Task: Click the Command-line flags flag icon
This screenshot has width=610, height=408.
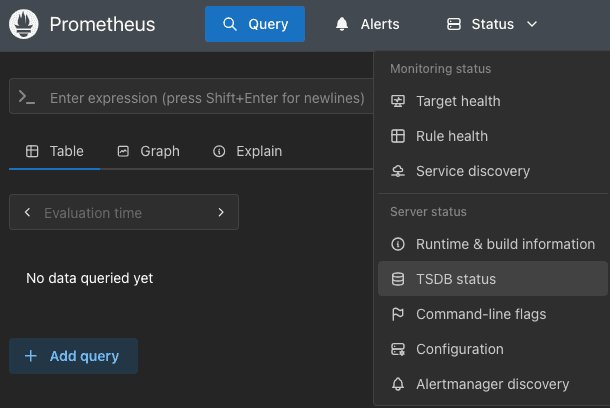Action: [x=398, y=314]
